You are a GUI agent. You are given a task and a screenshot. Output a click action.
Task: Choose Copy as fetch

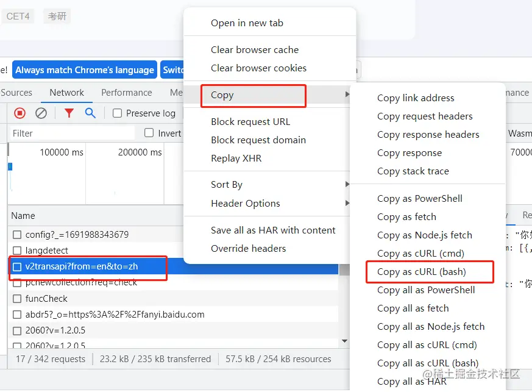[x=407, y=217]
